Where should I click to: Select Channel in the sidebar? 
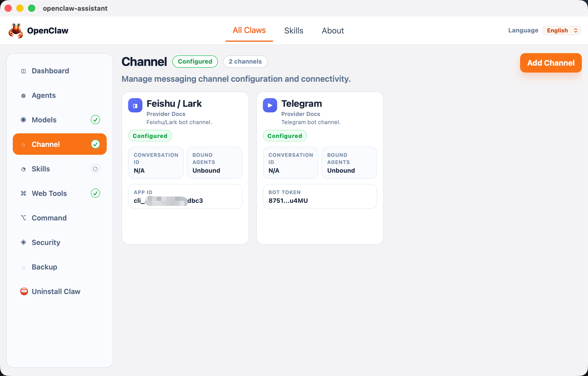pos(60,144)
